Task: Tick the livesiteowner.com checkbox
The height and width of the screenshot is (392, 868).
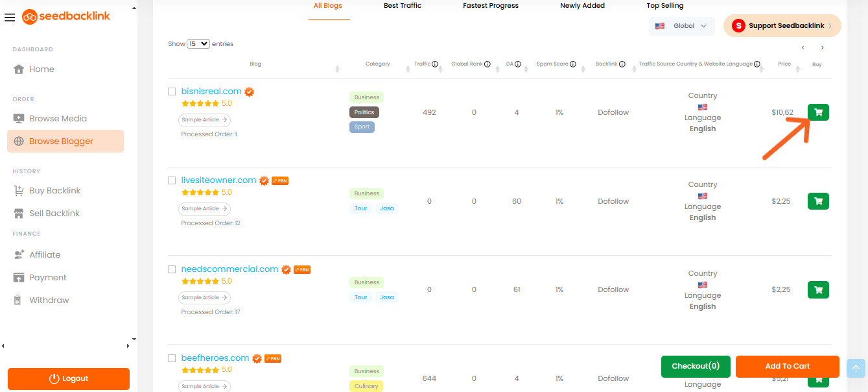Action: click(x=172, y=180)
